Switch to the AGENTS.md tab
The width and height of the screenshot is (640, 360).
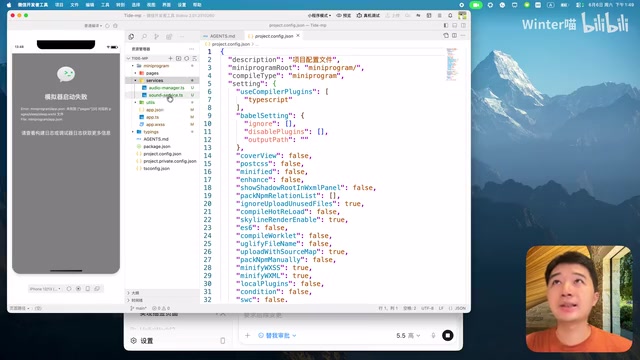[x=222, y=36]
